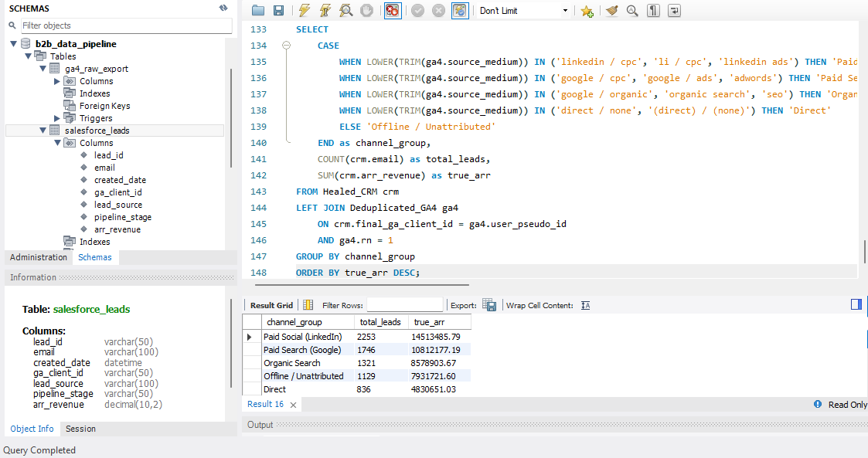Select the Paid Search (Google) cell

[308, 350]
